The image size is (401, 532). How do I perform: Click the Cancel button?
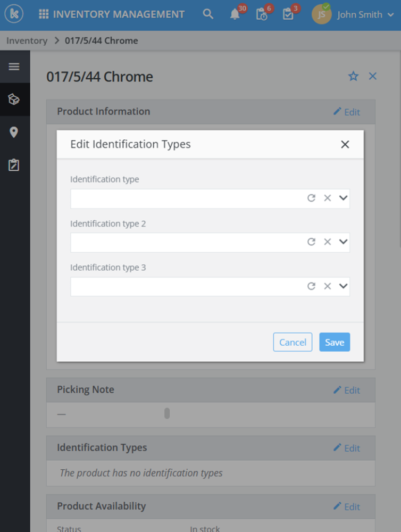pos(293,342)
